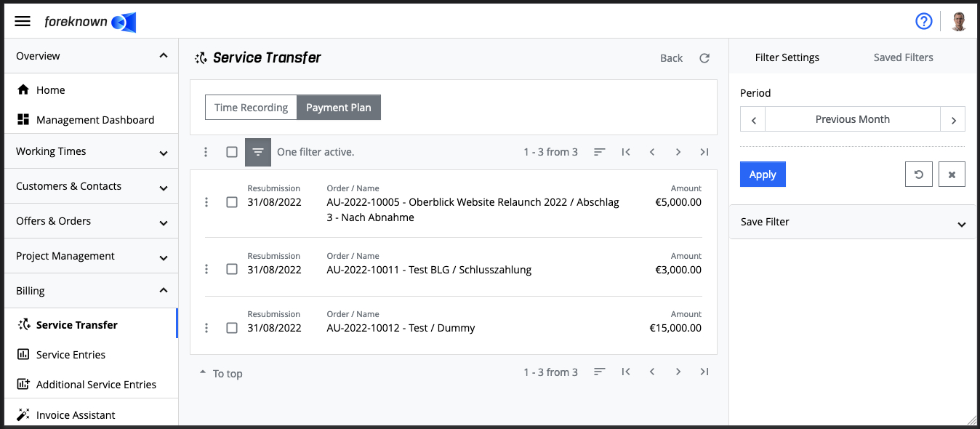
Task: Toggle the select-all checkbox in the toolbar
Action: (x=232, y=152)
